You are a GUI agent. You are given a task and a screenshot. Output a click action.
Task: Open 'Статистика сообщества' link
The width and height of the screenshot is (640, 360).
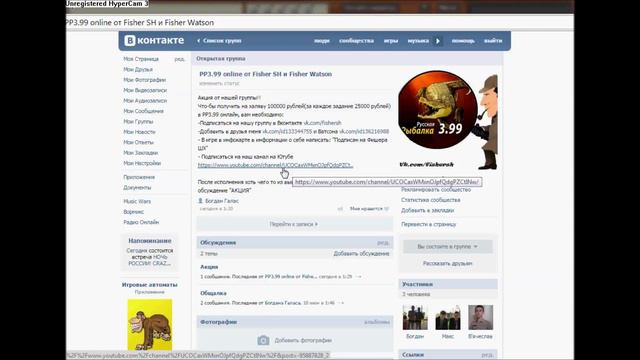[x=431, y=200]
